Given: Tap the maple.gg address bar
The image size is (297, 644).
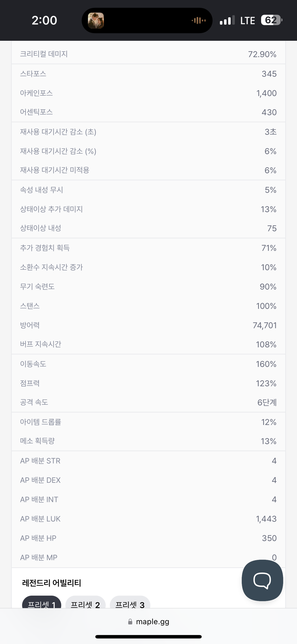Looking at the screenshot, I should (x=148, y=622).
